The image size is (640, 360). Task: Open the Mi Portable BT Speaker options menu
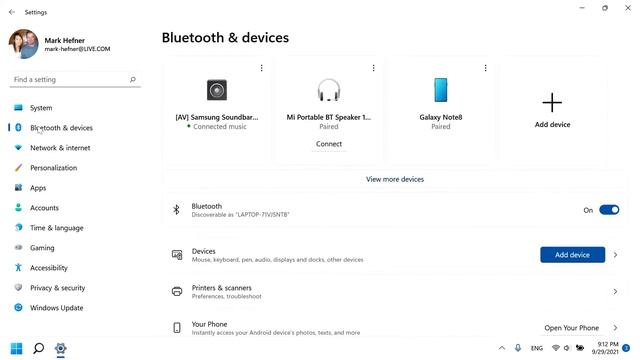click(x=373, y=68)
